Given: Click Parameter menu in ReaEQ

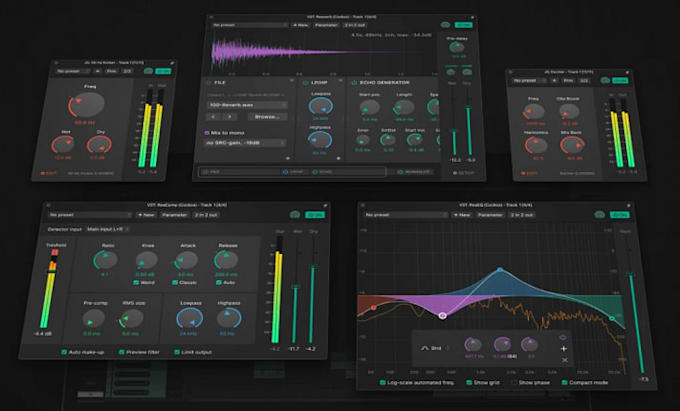Looking at the screenshot, I should pyautogui.click(x=490, y=215).
